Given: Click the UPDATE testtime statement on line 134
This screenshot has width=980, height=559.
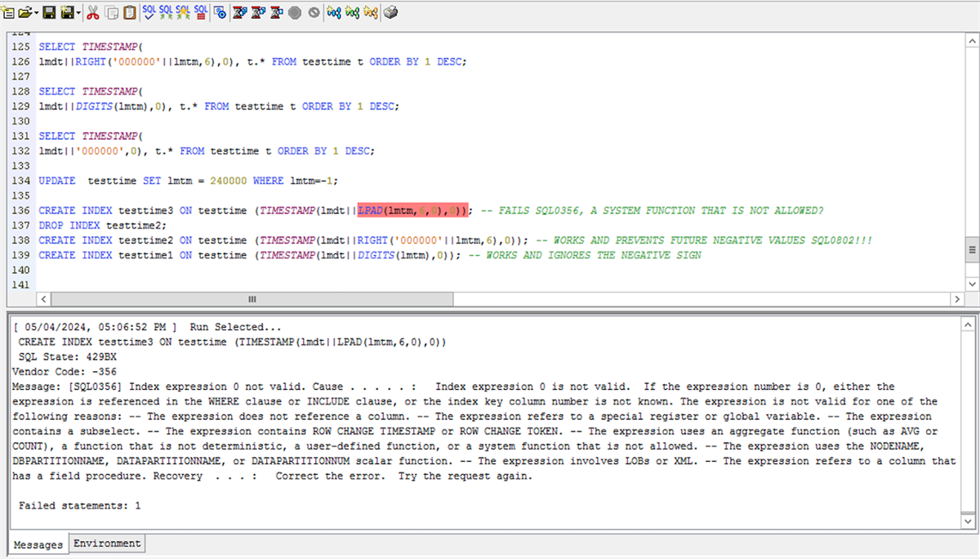Looking at the screenshot, I should (189, 181).
